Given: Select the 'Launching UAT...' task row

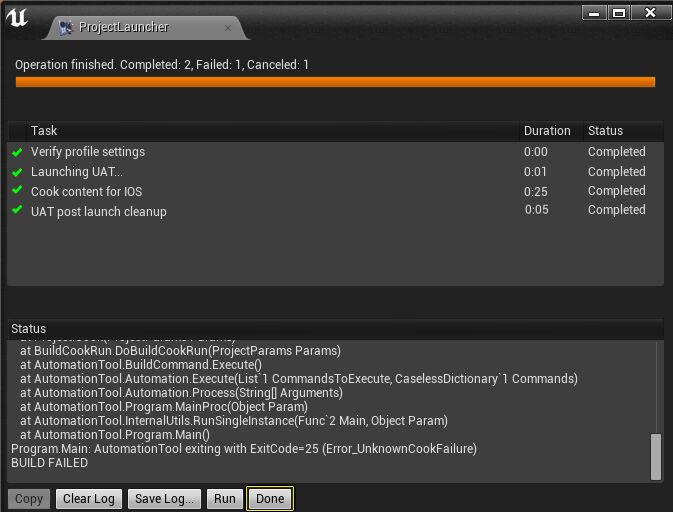Looking at the screenshot, I should click(335, 172).
